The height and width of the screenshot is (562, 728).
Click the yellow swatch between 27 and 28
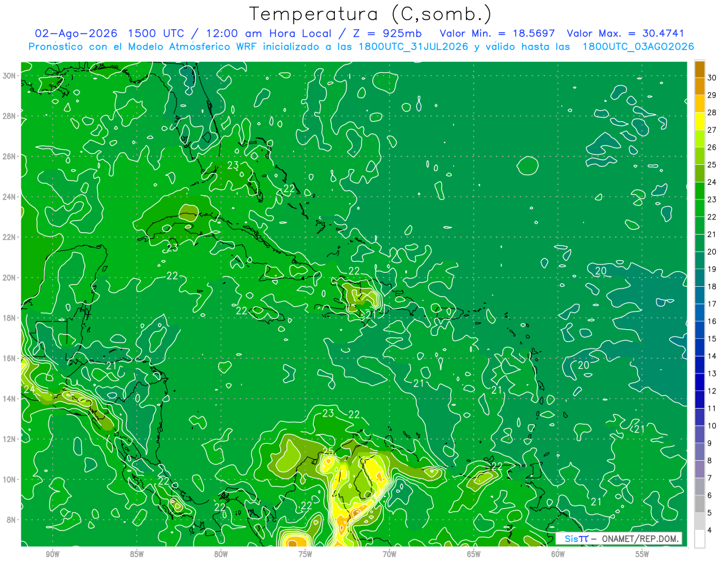(x=700, y=121)
